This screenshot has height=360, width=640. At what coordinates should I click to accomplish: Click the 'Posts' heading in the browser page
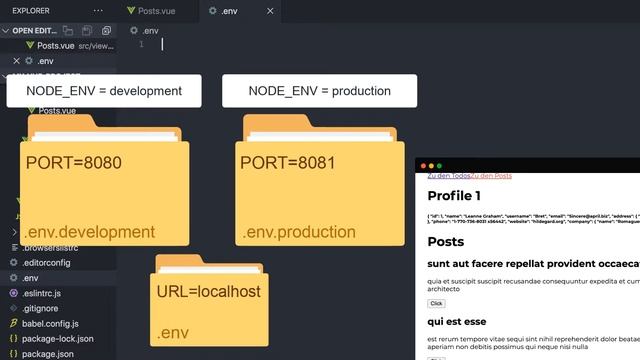click(x=446, y=242)
